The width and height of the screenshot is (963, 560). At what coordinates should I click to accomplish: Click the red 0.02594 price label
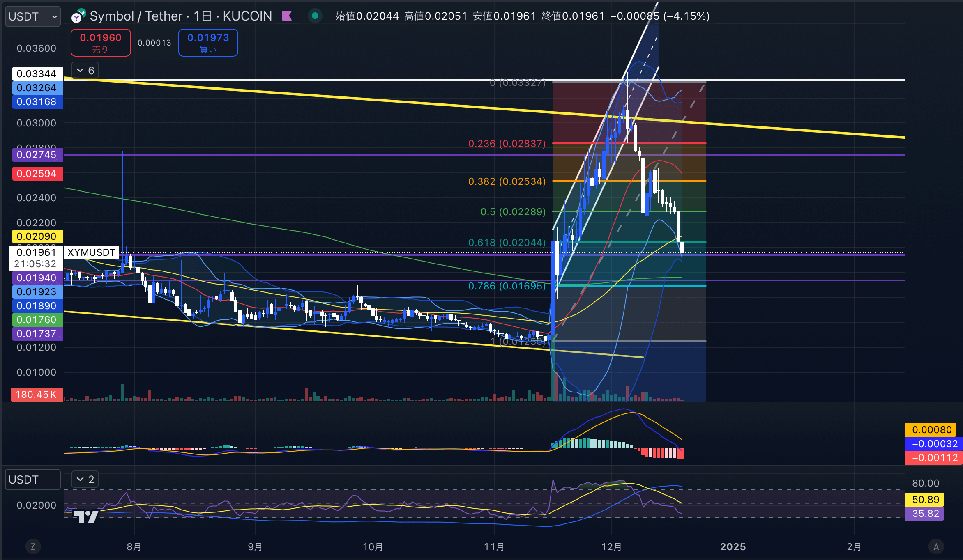37,174
